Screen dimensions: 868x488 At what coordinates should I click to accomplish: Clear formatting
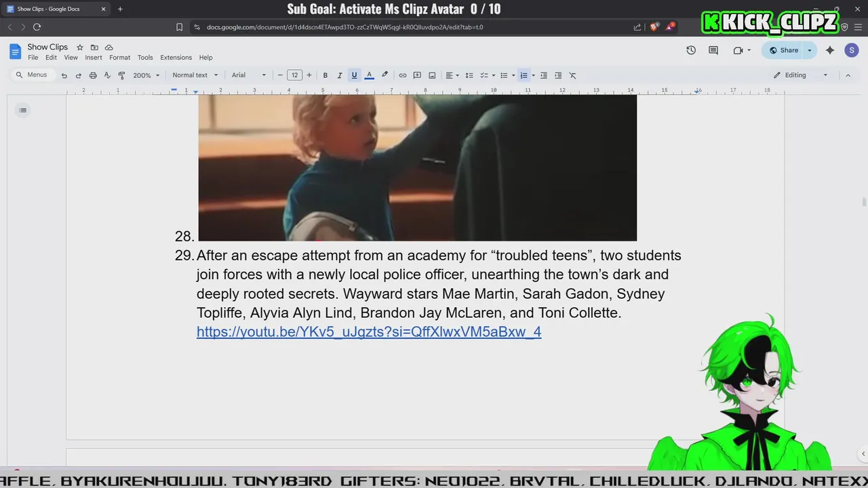(572, 75)
